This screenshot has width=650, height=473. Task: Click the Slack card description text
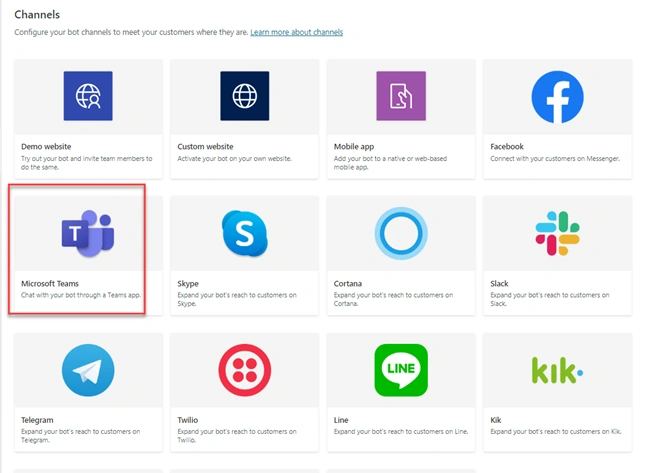[x=550, y=299]
